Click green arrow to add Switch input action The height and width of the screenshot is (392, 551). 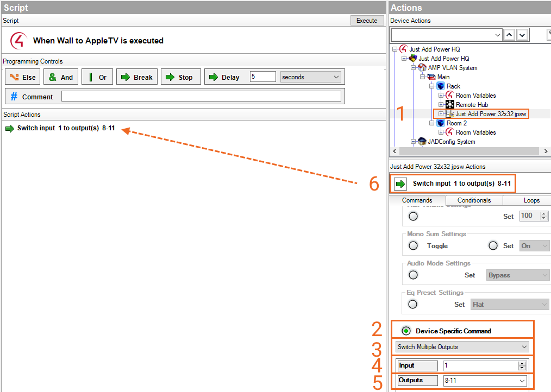(x=400, y=184)
